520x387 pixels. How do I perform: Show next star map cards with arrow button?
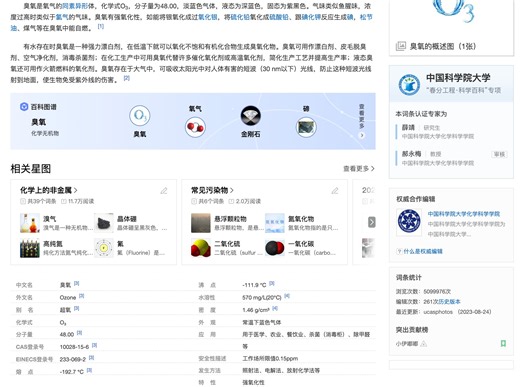click(x=372, y=222)
